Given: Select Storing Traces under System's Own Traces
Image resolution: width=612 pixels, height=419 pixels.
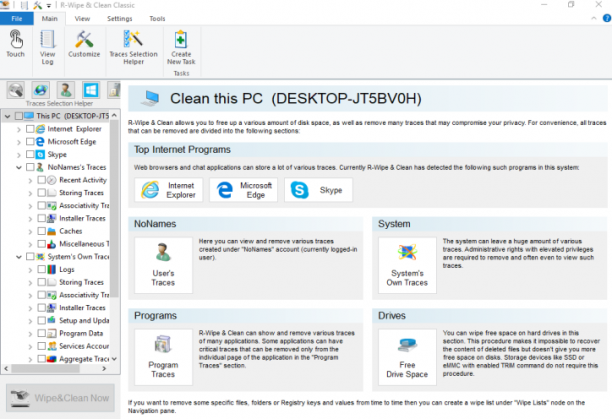Looking at the screenshot, I should (x=73, y=282).
